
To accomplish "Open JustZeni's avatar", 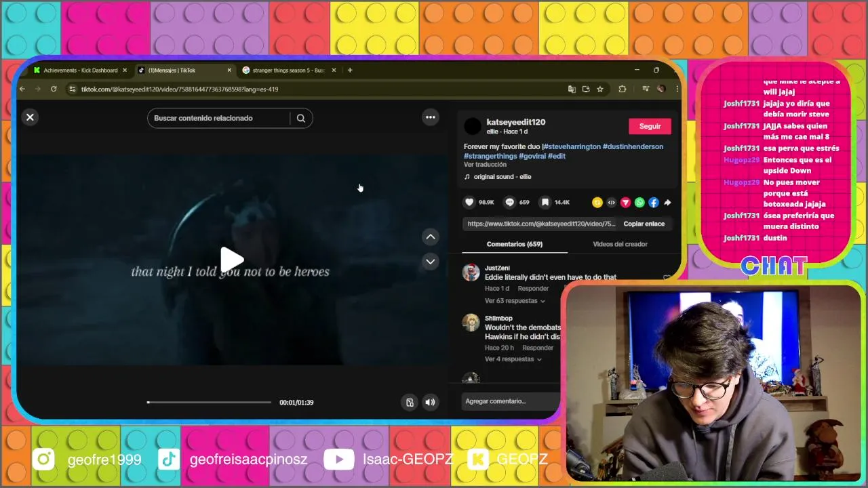I will coord(471,272).
